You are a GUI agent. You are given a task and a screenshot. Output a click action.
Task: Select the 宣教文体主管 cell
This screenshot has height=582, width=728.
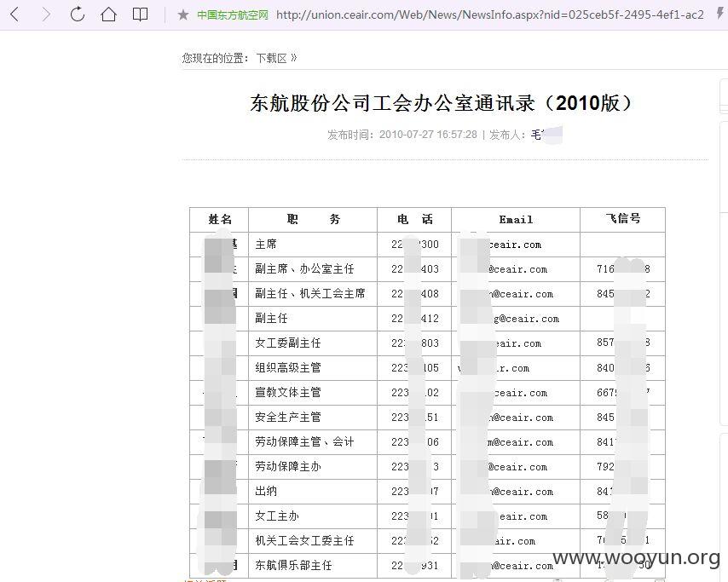(x=313, y=393)
